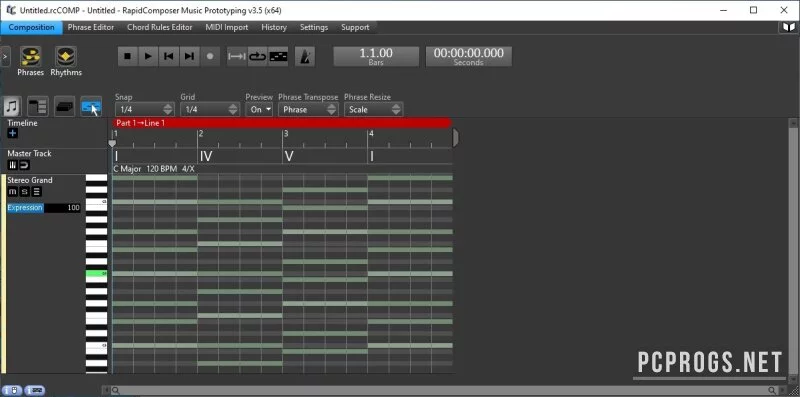Add a timeline with the plus icon

[x=13, y=133]
